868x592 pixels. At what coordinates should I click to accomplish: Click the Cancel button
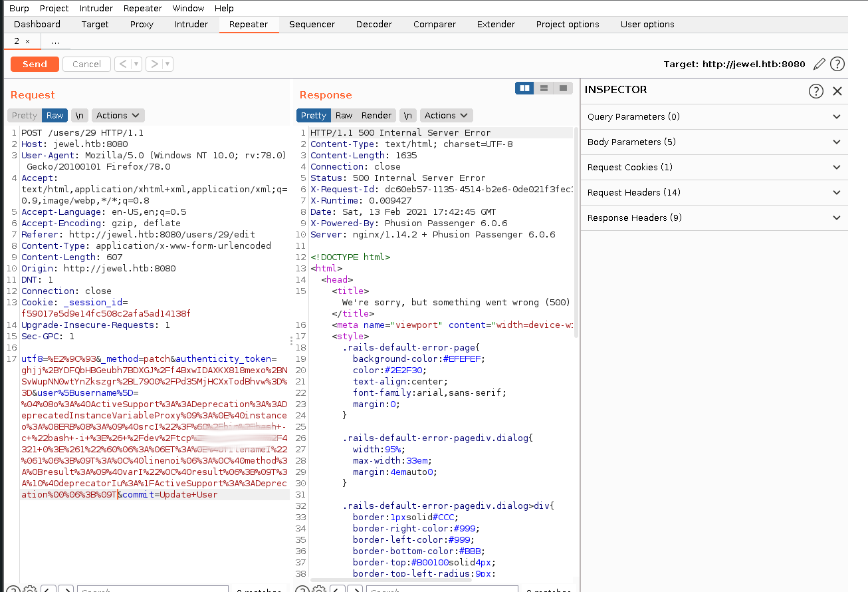[86, 64]
